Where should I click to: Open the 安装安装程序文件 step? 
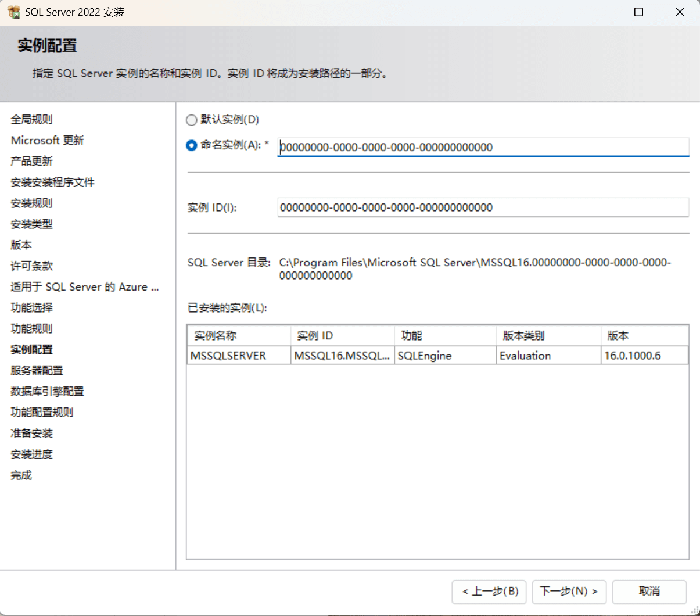click(x=52, y=182)
